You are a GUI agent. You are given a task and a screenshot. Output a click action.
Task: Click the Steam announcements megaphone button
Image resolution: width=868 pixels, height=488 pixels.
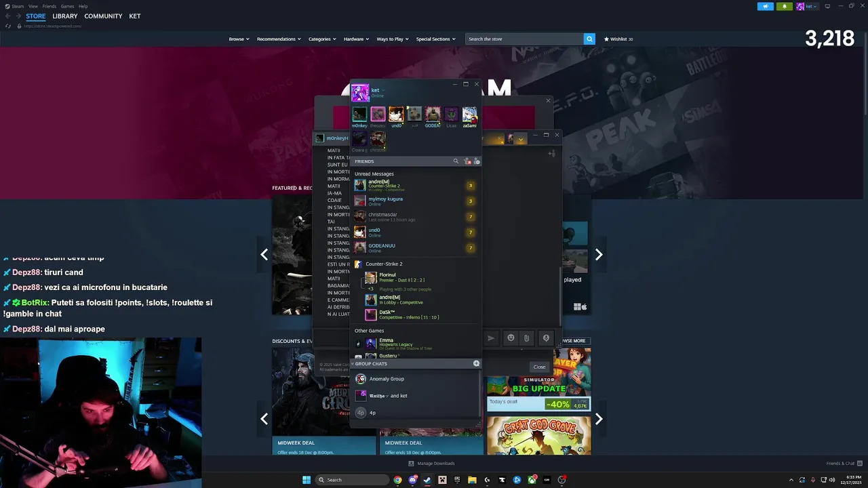point(766,6)
